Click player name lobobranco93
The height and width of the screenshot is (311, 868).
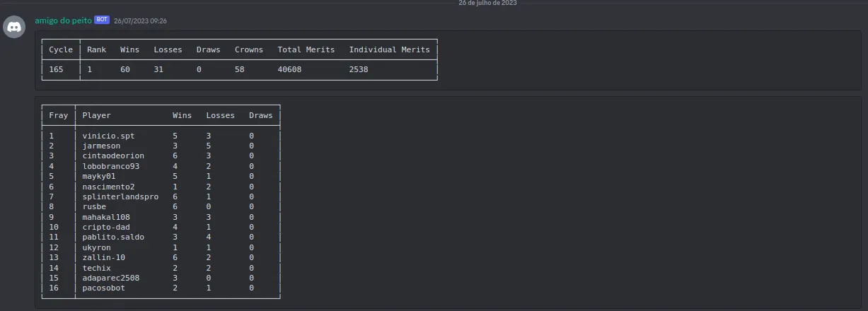[x=111, y=166]
